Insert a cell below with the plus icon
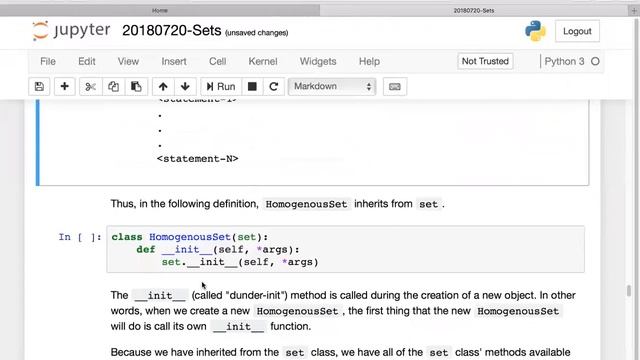 pyautogui.click(x=64, y=87)
